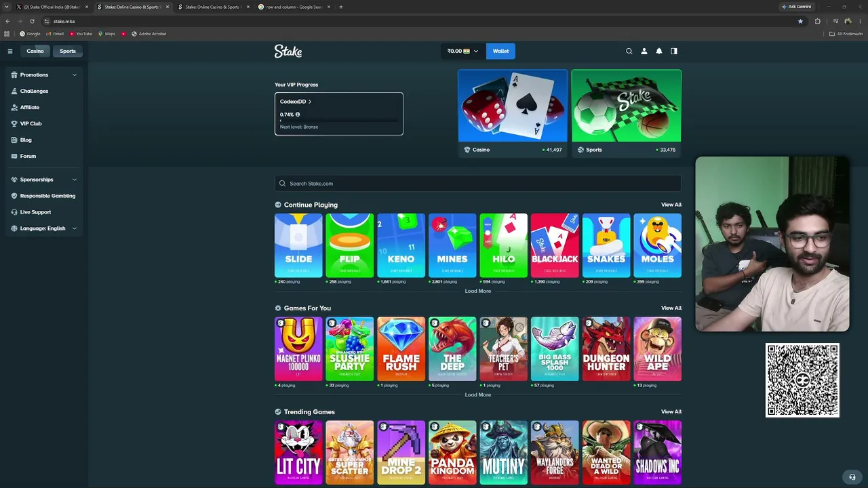Open the browser extensions puzzle icon
Image resolution: width=868 pixels, height=488 pixels.
[818, 21]
